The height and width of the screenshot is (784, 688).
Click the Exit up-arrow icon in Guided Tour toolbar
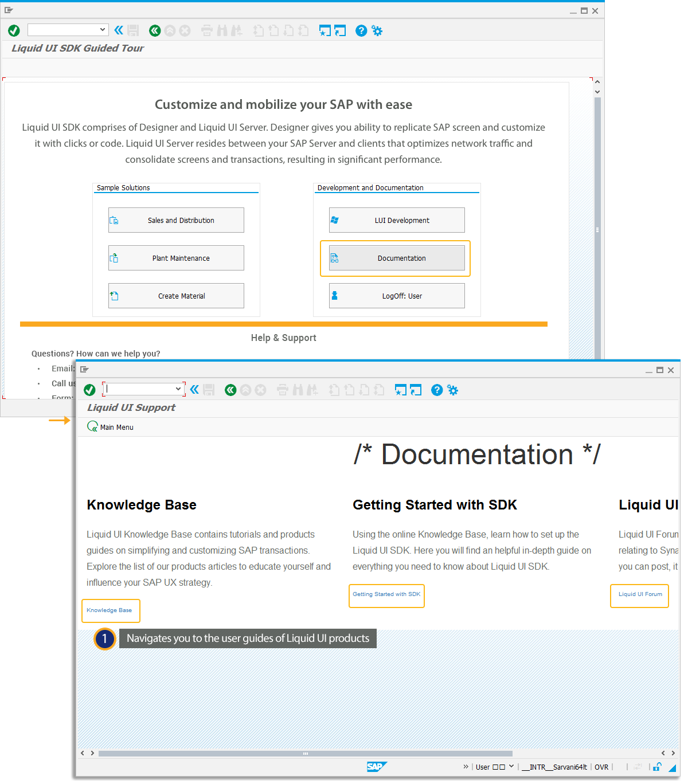(170, 30)
